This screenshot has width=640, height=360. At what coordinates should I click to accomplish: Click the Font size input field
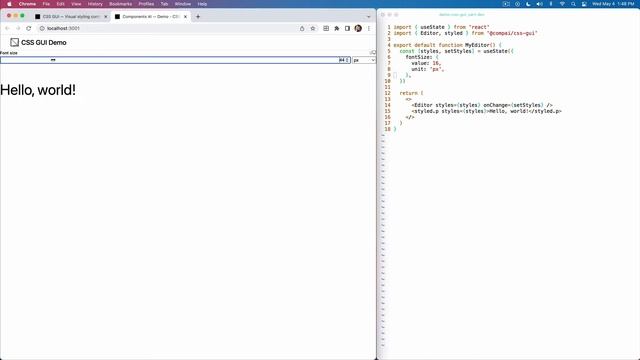[x=175, y=60]
